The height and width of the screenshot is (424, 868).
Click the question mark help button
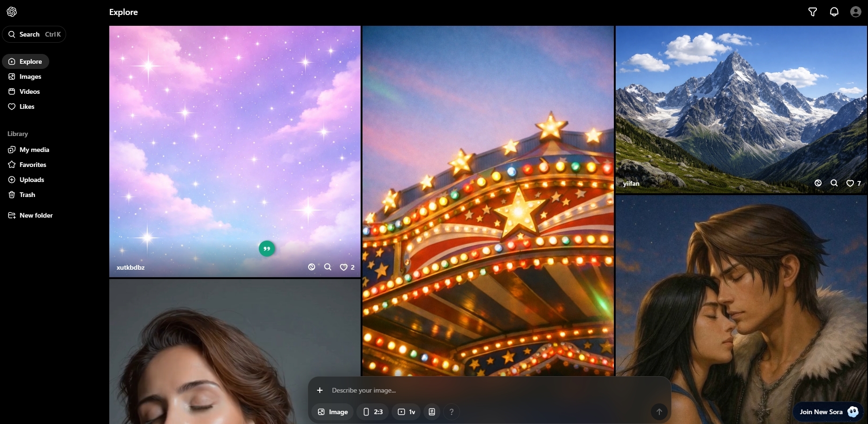point(452,412)
